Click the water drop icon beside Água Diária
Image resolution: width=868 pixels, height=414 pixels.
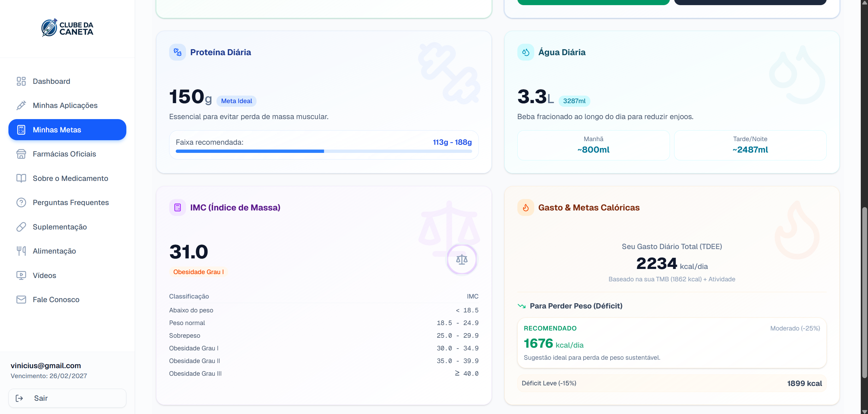click(x=525, y=52)
